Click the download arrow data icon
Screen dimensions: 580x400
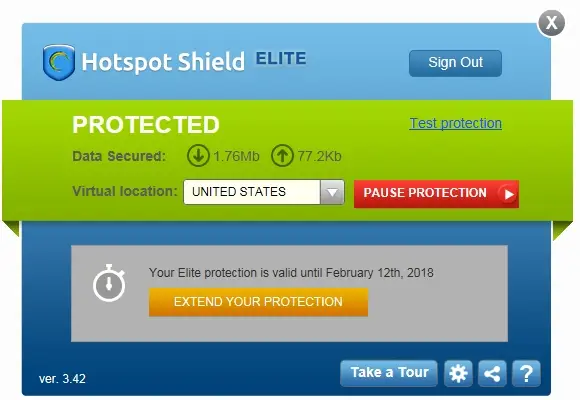(x=198, y=155)
